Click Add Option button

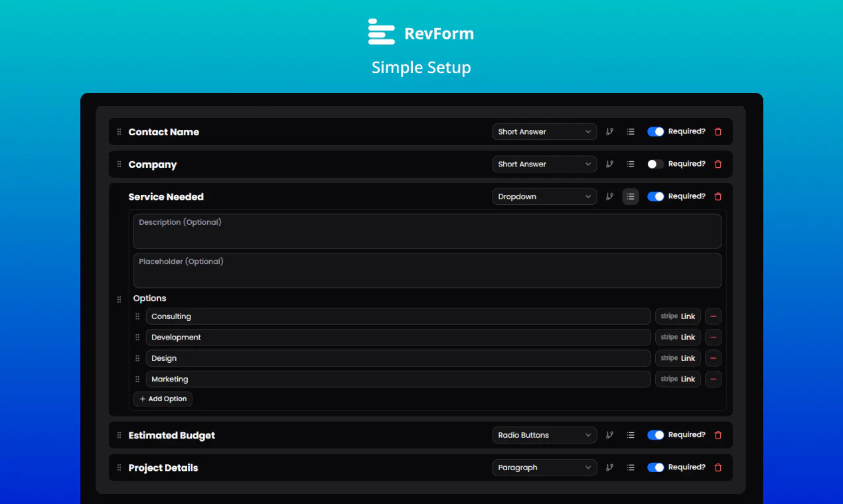(163, 399)
